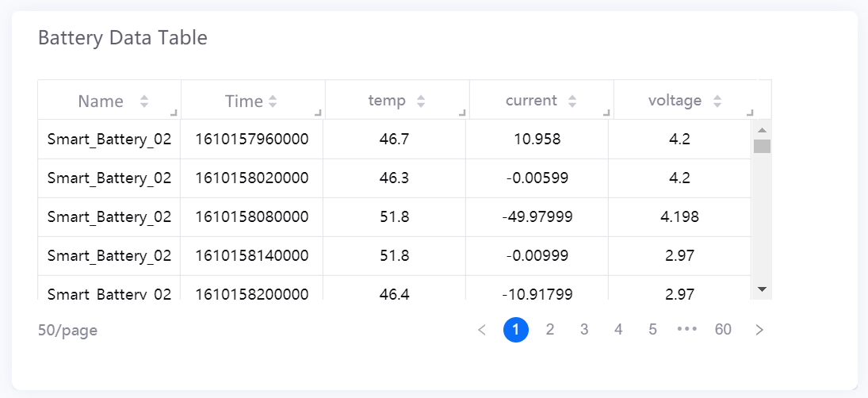This screenshot has height=398, width=868.
Task: Grab the Name column resize handle
Action: pyautogui.click(x=174, y=113)
